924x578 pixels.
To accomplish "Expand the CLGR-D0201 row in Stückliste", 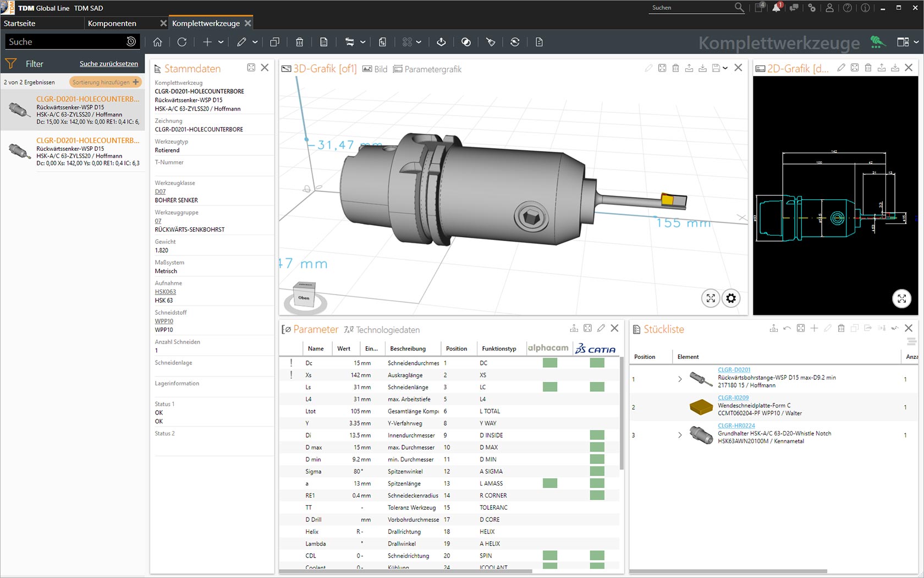I will pyautogui.click(x=680, y=379).
